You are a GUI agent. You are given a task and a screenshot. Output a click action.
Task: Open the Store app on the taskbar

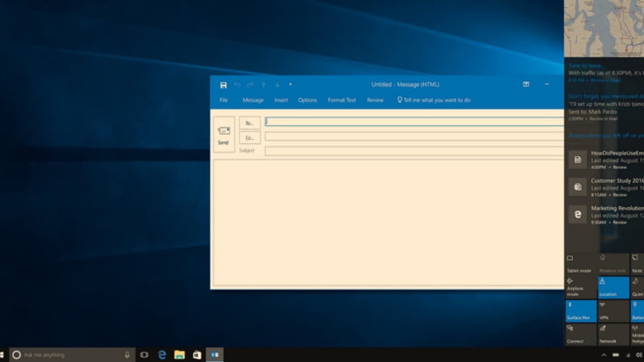197,355
